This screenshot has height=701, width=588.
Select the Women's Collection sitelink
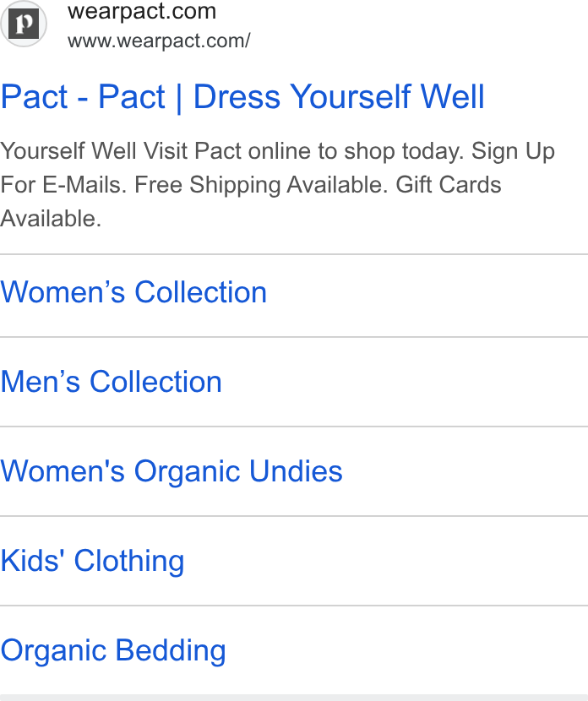tap(133, 292)
